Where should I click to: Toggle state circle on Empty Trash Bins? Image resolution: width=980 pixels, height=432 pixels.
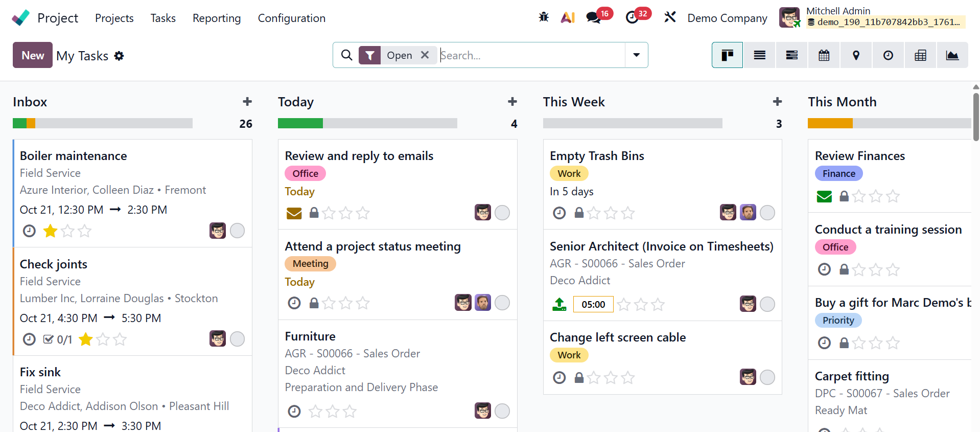click(x=767, y=213)
